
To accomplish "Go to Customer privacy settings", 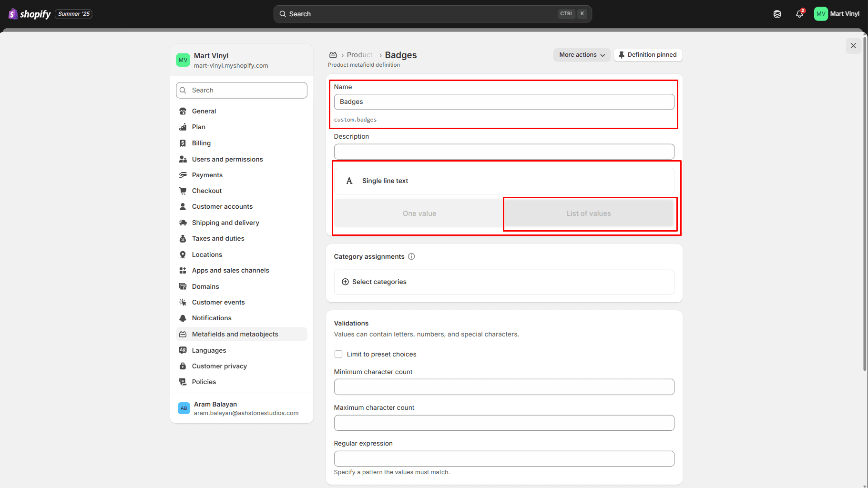I will (x=219, y=366).
